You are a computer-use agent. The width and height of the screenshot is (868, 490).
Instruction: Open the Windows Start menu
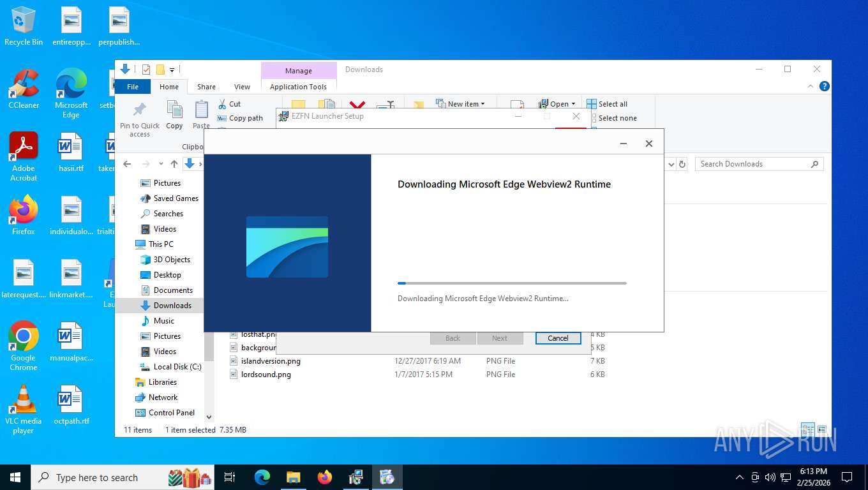point(15,477)
